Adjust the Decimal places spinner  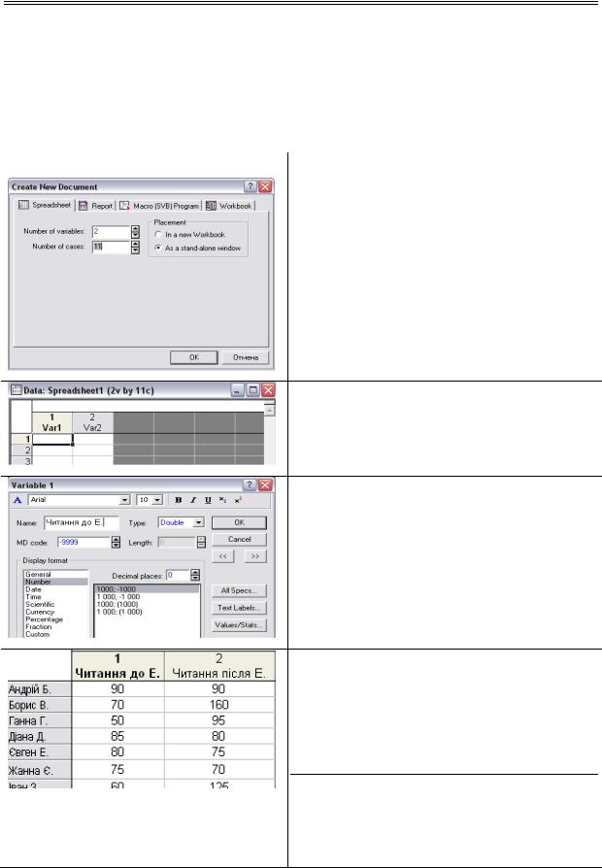tap(195, 576)
